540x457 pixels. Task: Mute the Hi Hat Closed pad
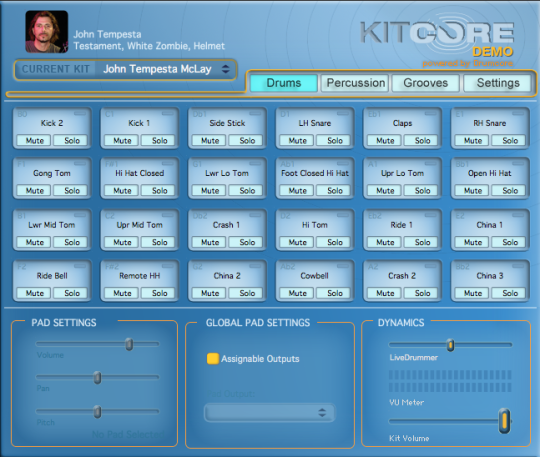(x=122, y=190)
